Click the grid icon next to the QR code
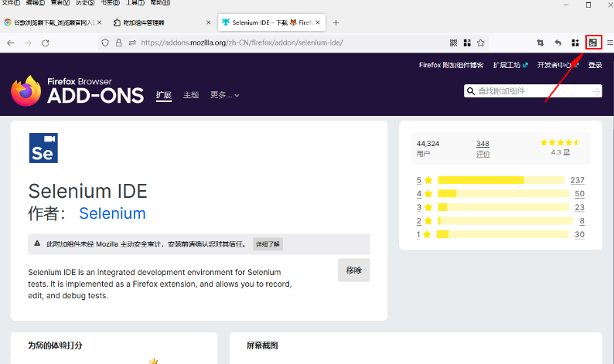Image resolution: width=614 pixels, height=364 pixels. point(467,43)
